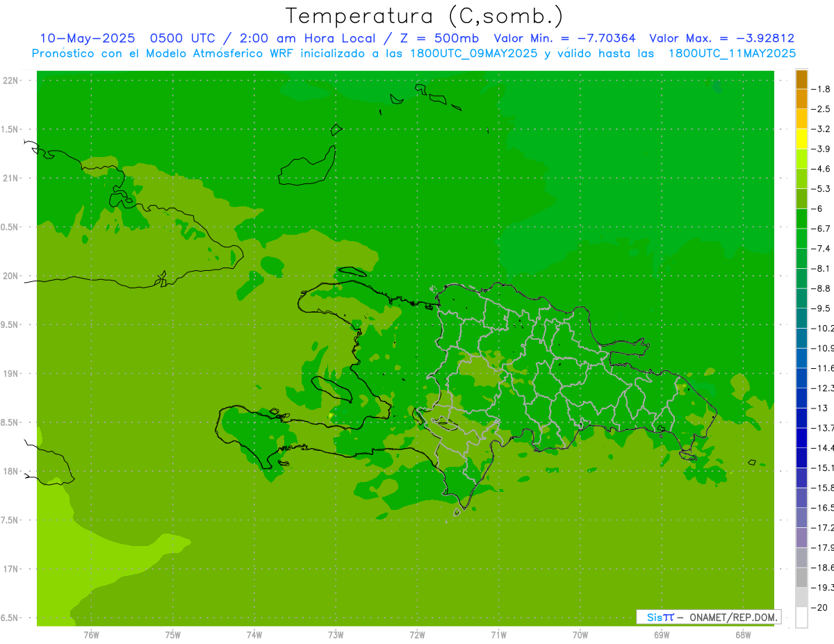Screen dimensions: 834x644
Task: Click the legend value '-6.7'
Action: pyautogui.click(x=821, y=229)
